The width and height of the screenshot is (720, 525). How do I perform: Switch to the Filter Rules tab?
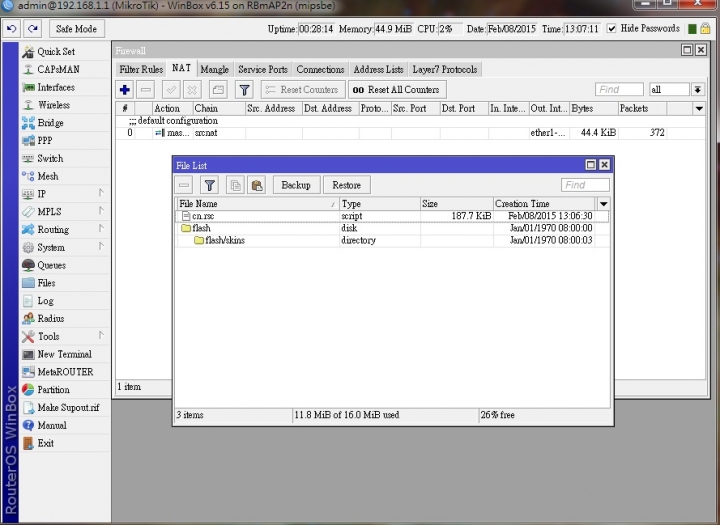(x=141, y=69)
